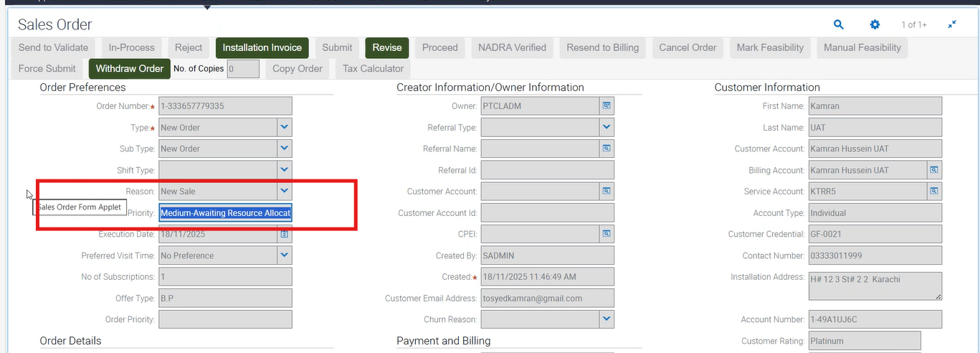Click the Revise button
Viewport: 980px width, 353px height.
tap(387, 48)
